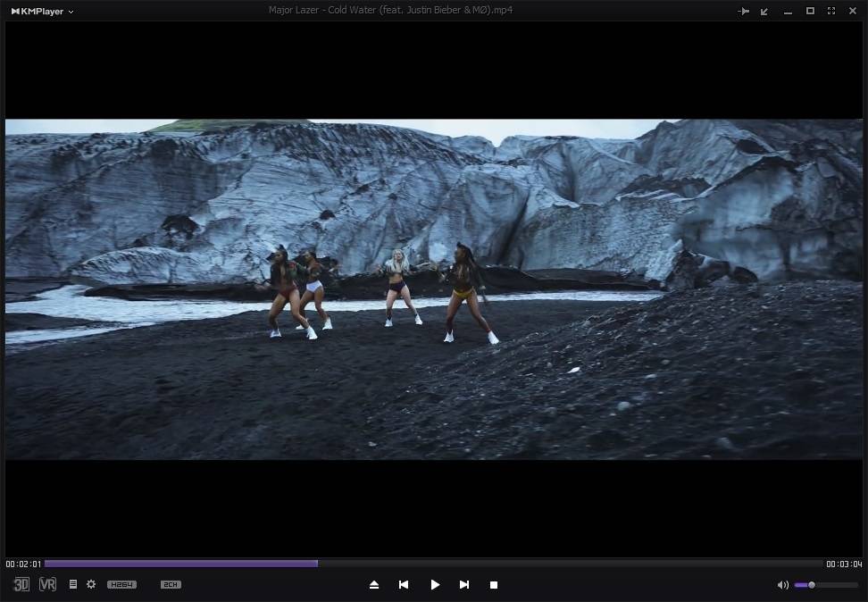Screen dimensions: 868x602
Task: Close the KMPlayer window
Action: click(x=853, y=11)
